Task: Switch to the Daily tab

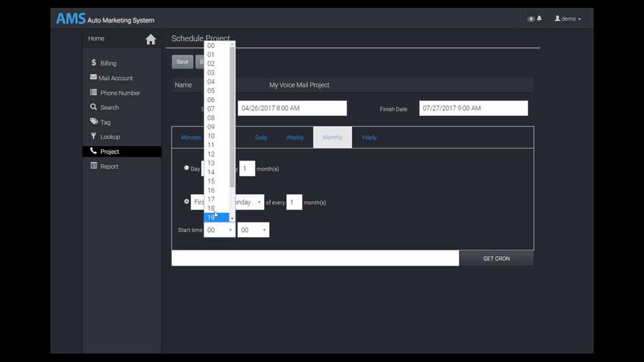Action: tap(261, 137)
